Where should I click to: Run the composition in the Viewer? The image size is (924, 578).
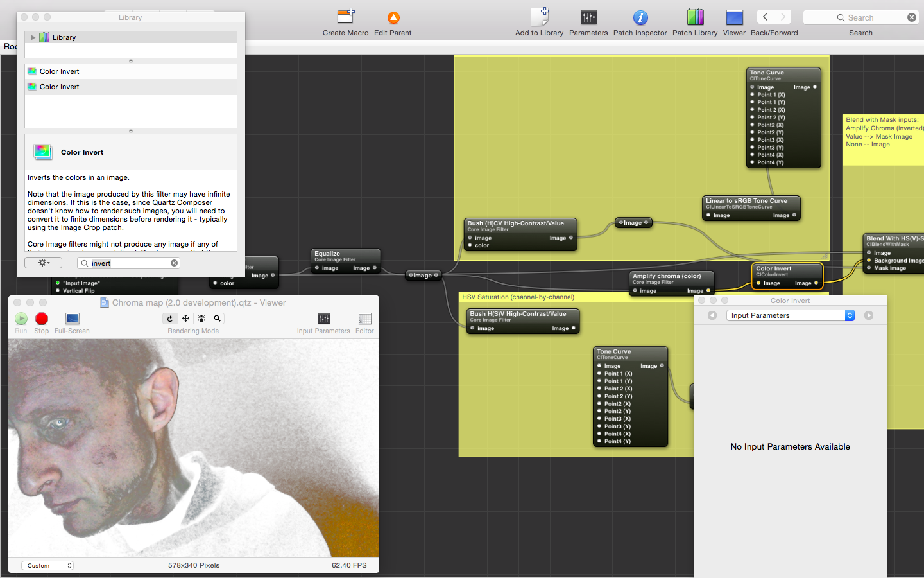click(x=21, y=319)
